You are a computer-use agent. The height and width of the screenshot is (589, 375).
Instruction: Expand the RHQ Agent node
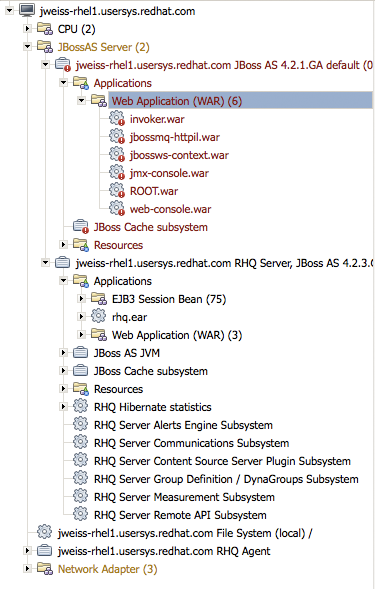click(x=27, y=551)
